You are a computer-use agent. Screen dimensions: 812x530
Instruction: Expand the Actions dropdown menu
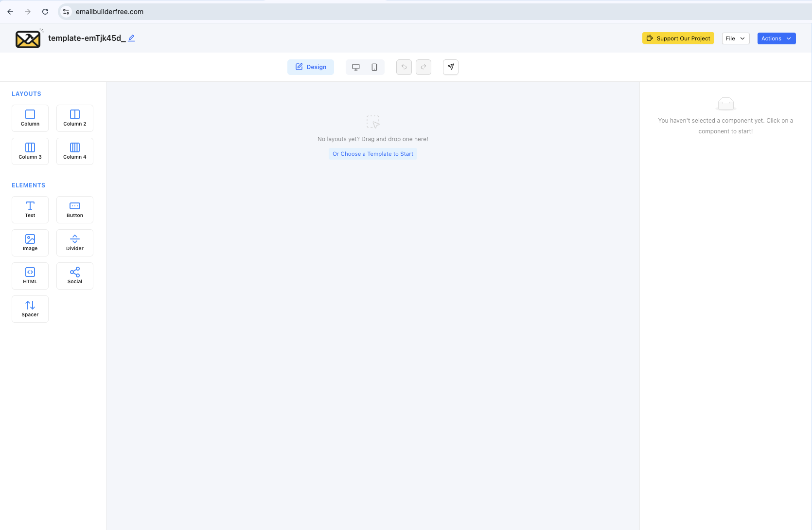coord(776,38)
